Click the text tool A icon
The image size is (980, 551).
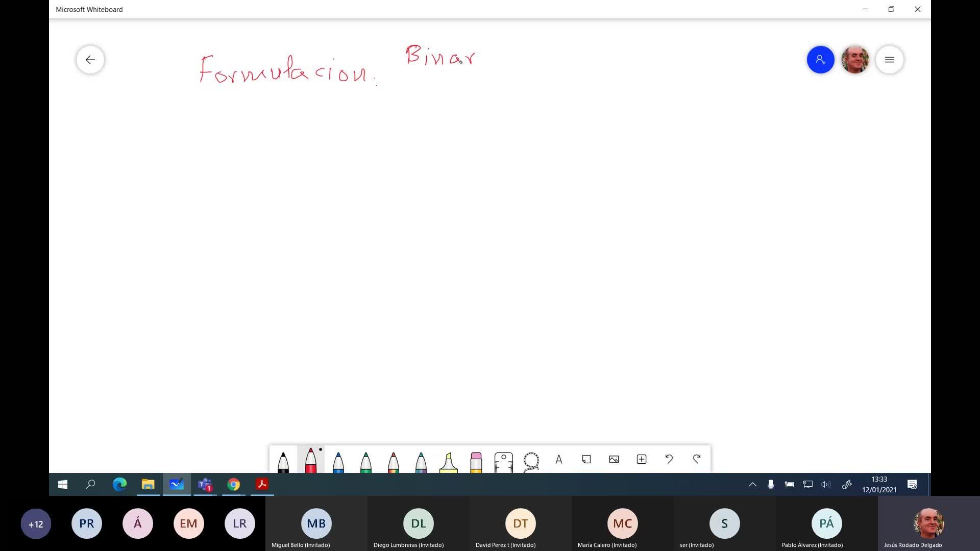tap(559, 460)
